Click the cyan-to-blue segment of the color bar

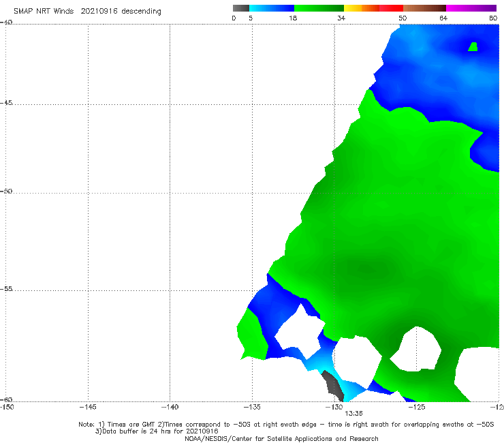coord(272,8)
